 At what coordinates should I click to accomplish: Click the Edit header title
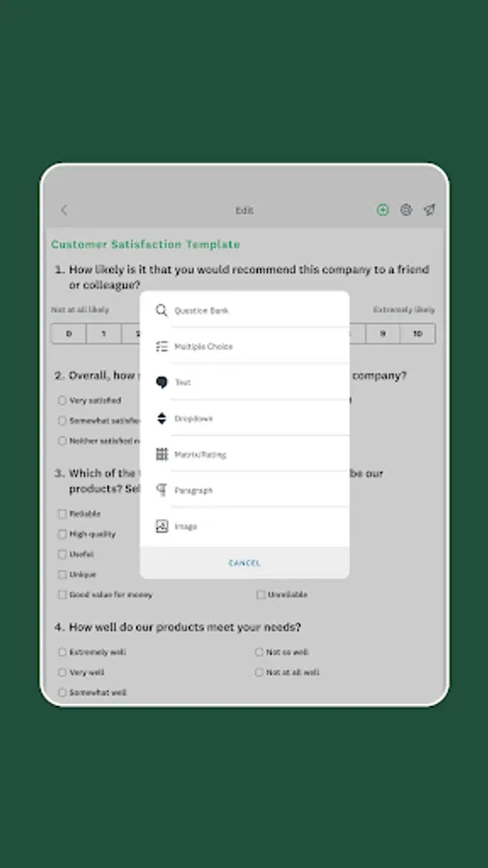point(245,210)
